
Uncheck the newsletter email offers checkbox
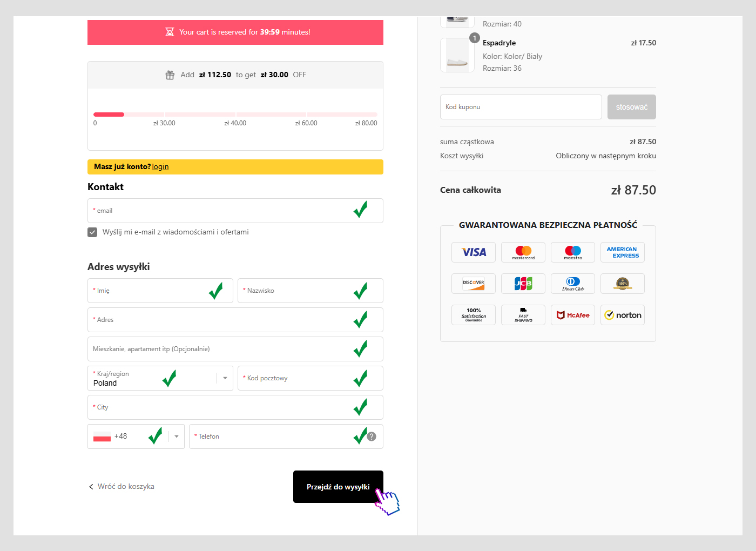coord(92,232)
